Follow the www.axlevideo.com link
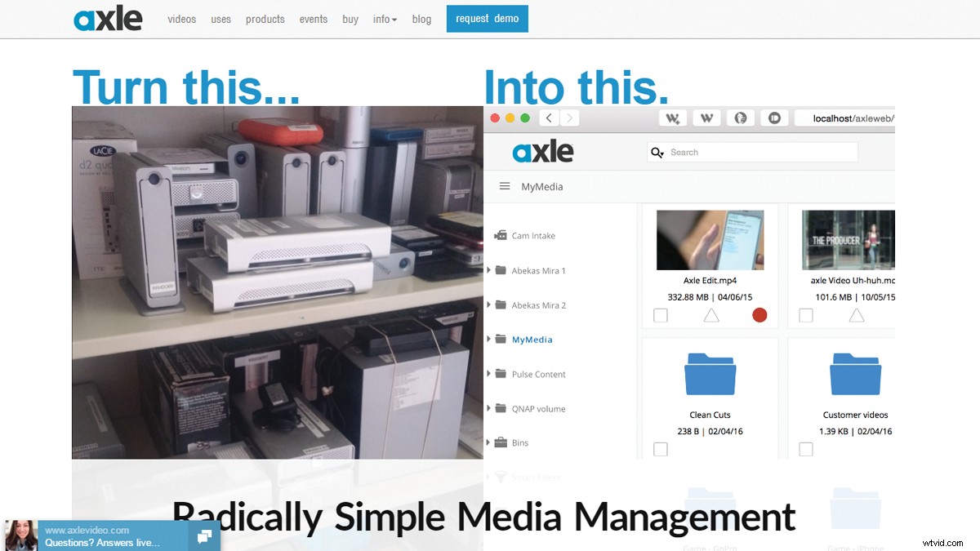 pos(88,530)
